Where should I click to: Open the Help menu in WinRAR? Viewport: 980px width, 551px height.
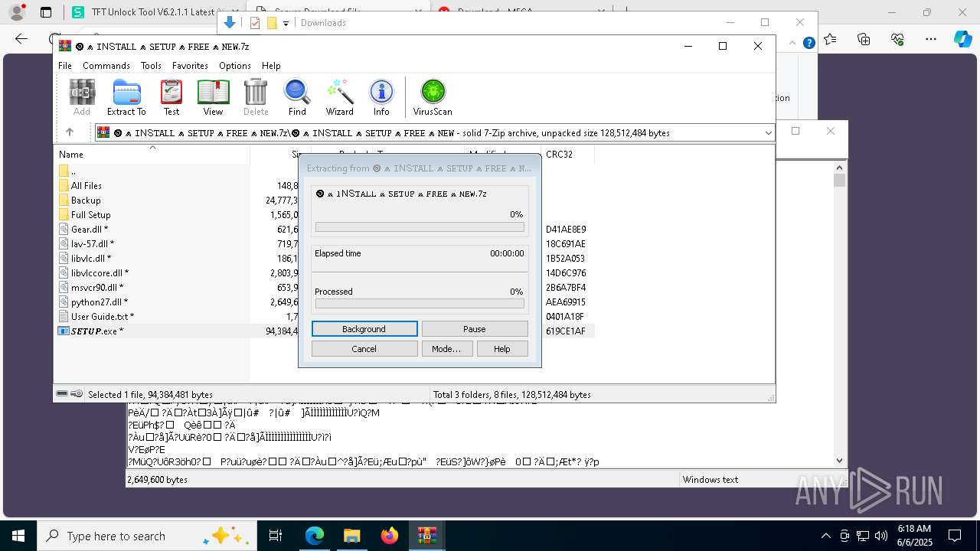271,66
